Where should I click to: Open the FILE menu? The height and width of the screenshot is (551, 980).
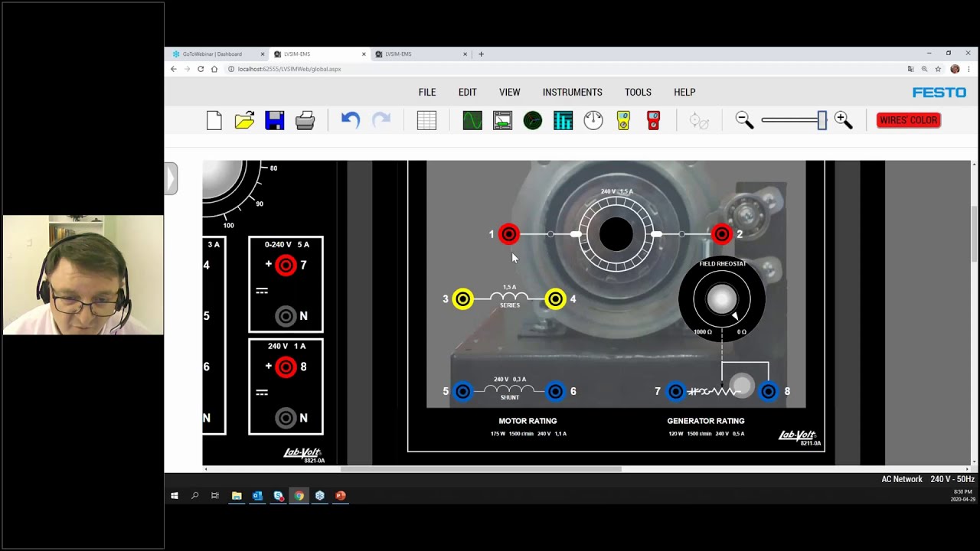427,92
